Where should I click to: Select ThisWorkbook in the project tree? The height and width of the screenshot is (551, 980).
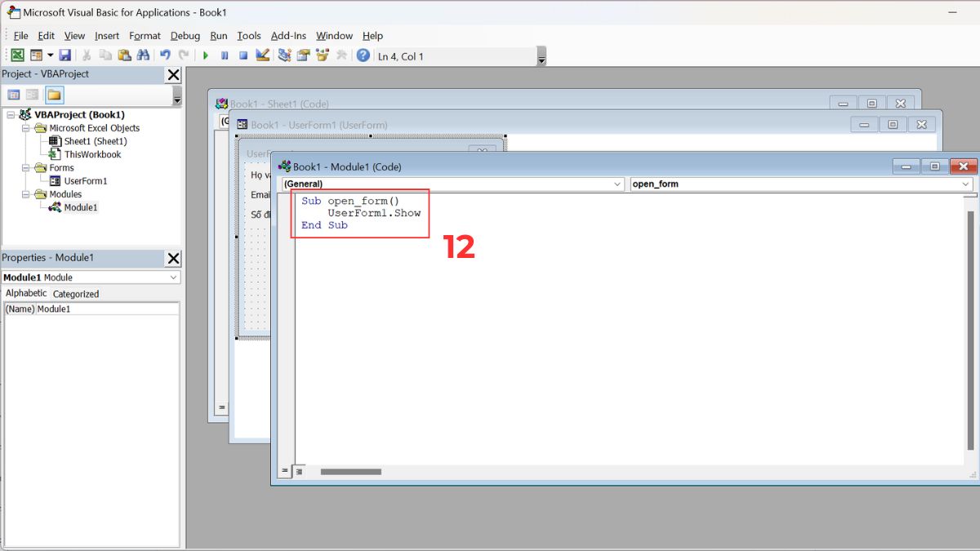point(92,154)
